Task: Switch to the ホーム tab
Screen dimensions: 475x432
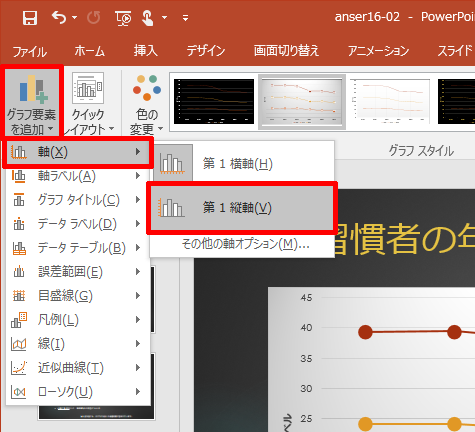Action: (89, 51)
